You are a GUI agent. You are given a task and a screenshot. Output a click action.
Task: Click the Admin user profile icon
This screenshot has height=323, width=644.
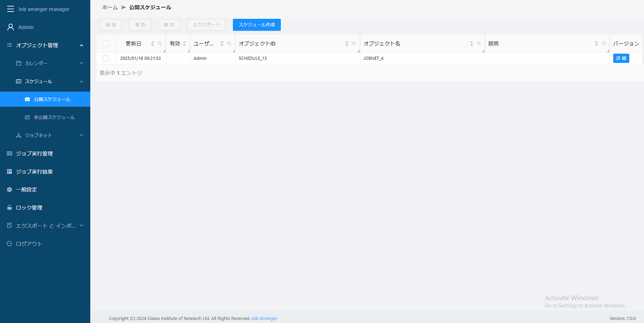[9, 27]
